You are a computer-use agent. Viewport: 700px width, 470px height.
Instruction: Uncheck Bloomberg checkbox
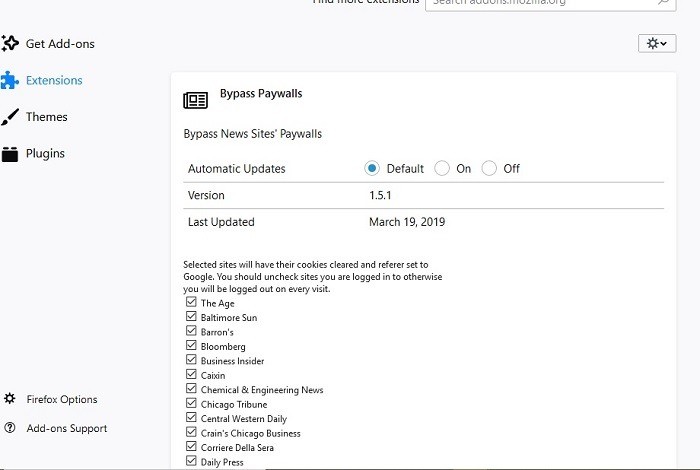(191, 345)
